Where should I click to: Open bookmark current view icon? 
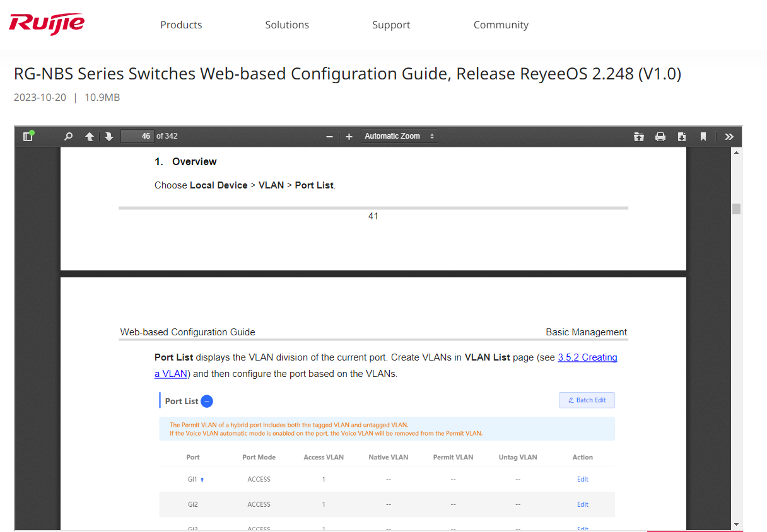coord(703,136)
